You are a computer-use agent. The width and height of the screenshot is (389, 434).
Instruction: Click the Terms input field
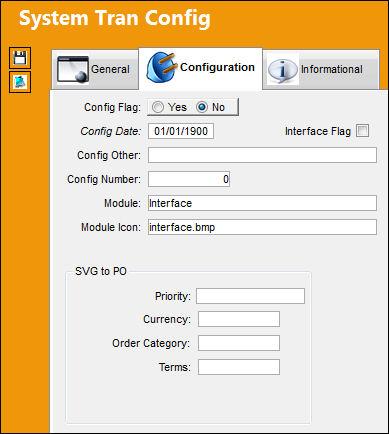(239, 367)
